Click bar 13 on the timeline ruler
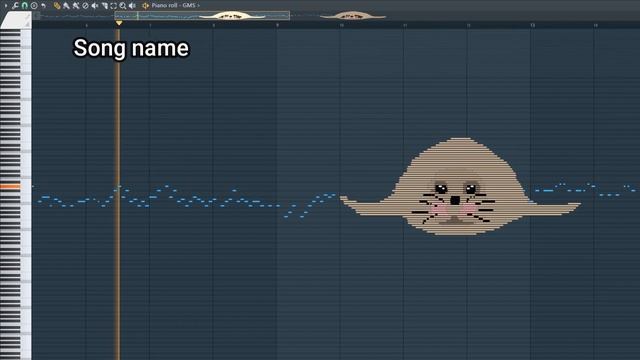 [x=532, y=25]
